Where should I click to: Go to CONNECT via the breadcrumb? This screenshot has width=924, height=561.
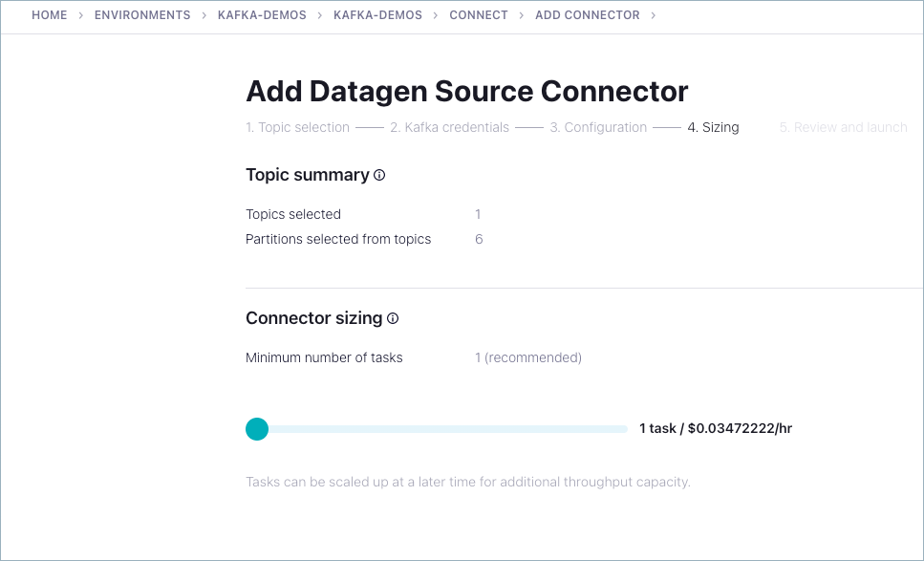point(479,15)
